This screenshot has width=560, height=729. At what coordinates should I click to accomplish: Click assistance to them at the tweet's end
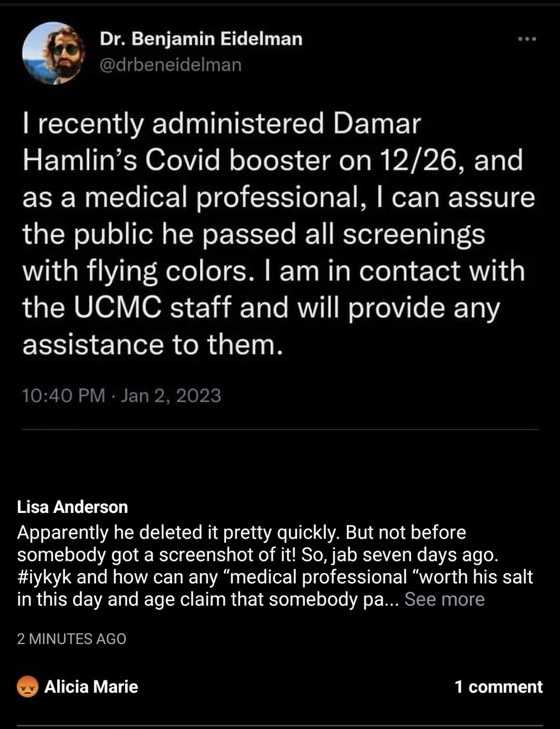point(153,345)
